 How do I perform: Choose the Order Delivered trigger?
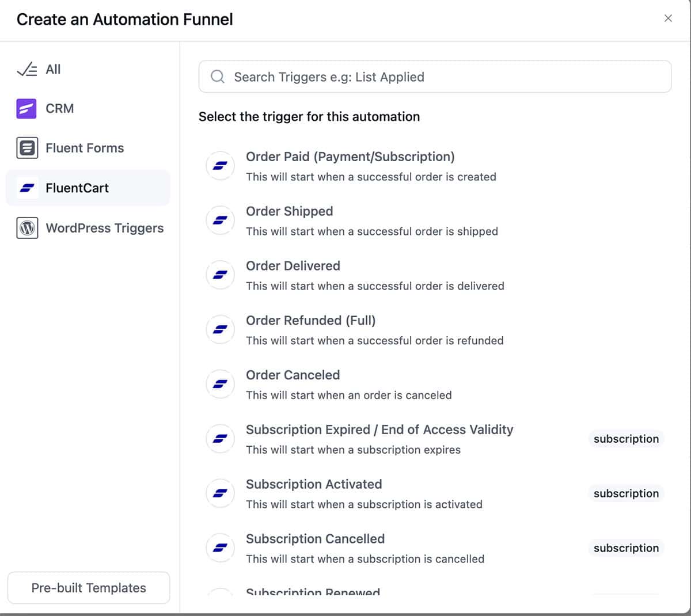435,276
